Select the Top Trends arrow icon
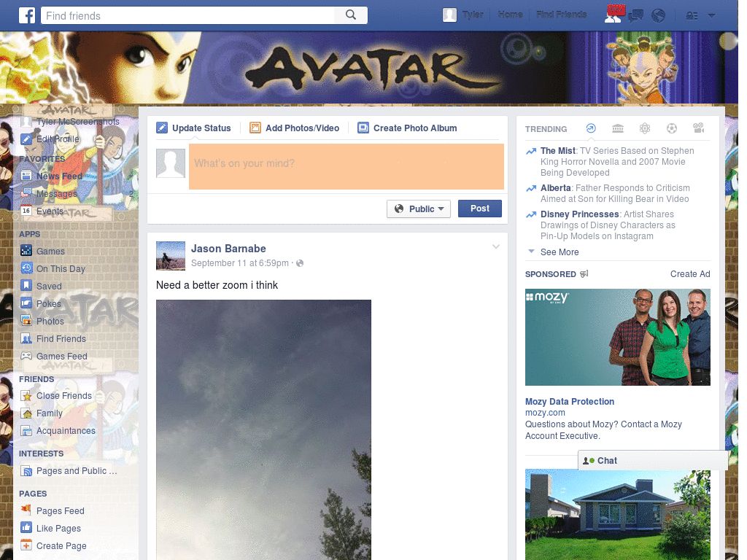 591,128
